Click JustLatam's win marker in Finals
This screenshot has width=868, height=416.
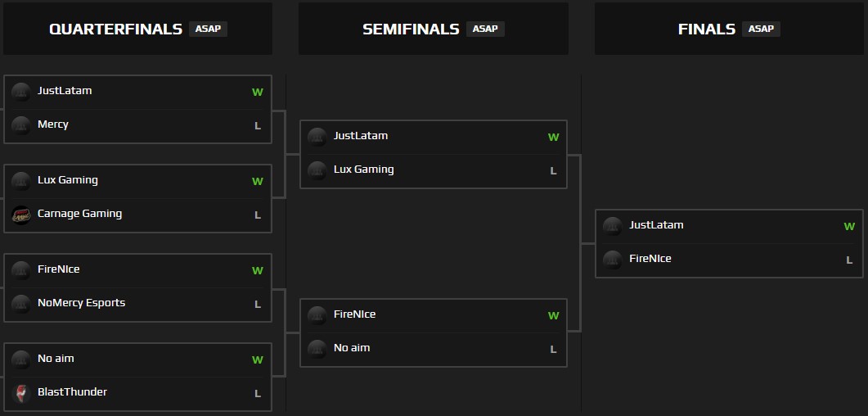pos(849,227)
